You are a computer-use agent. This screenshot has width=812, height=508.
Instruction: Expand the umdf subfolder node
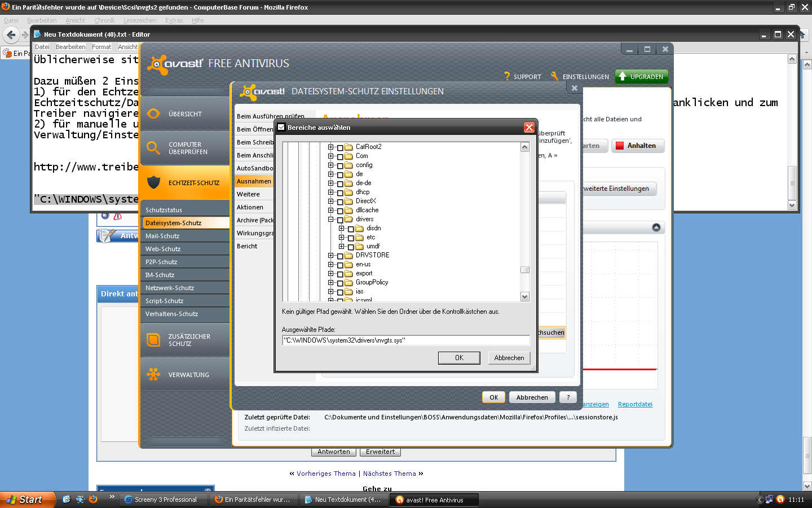342,246
